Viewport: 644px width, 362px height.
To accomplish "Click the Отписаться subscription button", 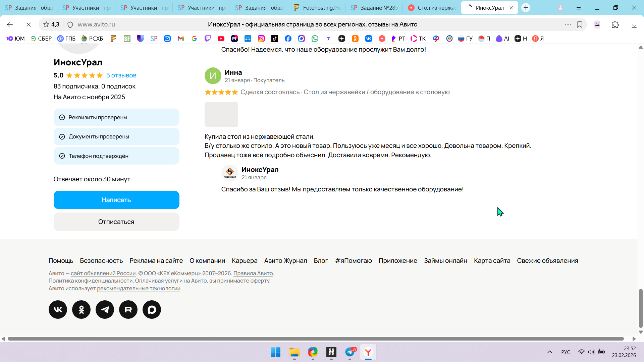I will (x=116, y=222).
